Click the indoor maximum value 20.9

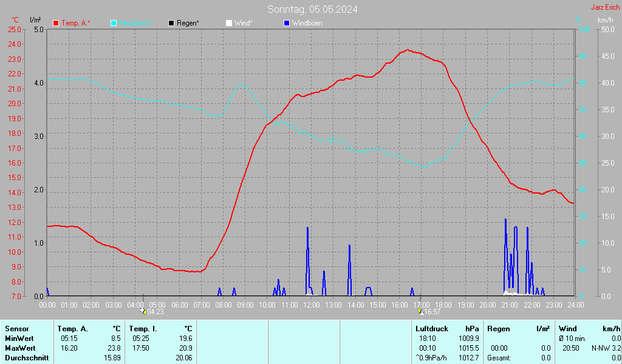tap(186, 348)
